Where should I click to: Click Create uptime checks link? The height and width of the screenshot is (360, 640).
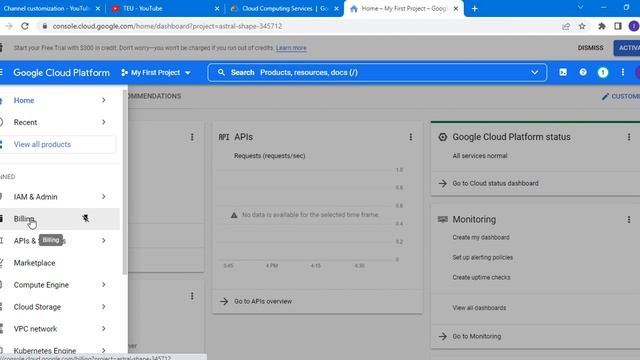[x=481, y=278]
